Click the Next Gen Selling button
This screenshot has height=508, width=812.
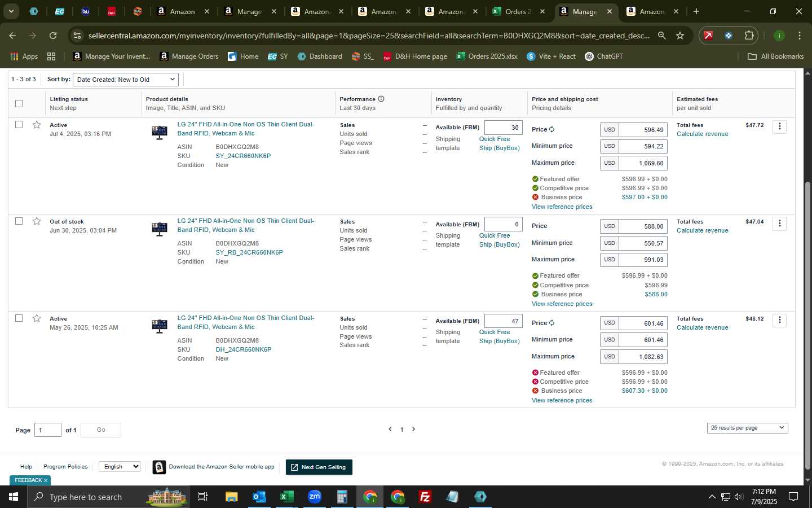[x=319, y=467]
